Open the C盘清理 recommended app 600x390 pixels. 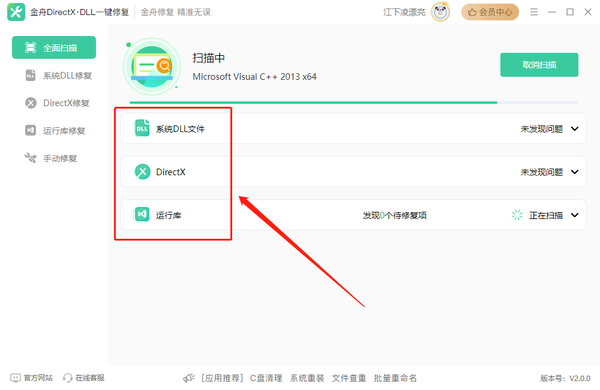266,378
